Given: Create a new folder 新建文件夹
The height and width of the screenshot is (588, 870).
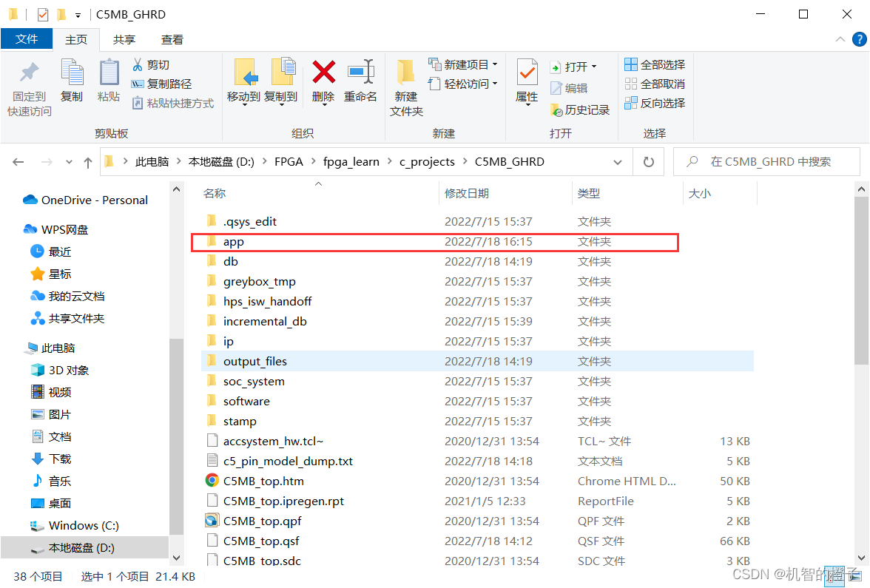Looking at the screenshot, I should (406, 87).
